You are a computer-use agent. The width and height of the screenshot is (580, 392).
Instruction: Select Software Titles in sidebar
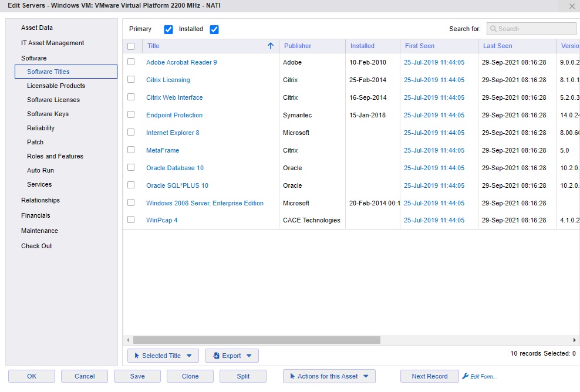(66, 72)
